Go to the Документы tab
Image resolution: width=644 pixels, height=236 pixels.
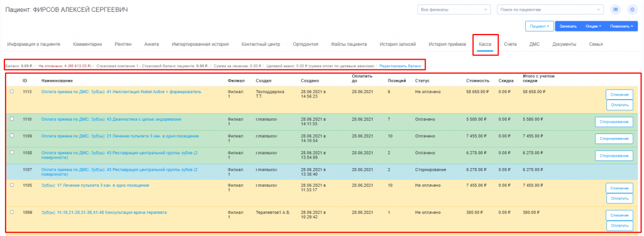coord(564,44)
